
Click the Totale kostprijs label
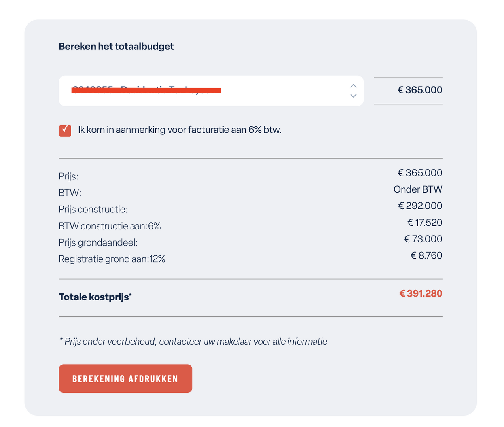point(95,297)
